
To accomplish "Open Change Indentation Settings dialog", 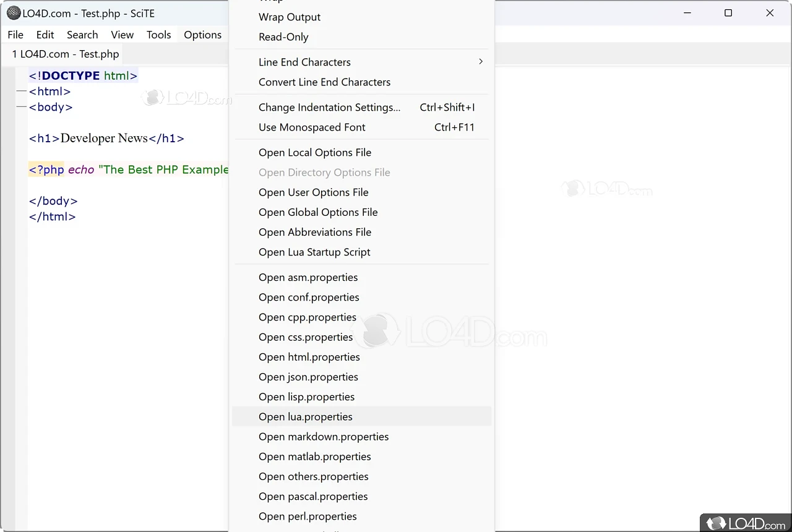I will pyautogui.click(x=329, y=108).
